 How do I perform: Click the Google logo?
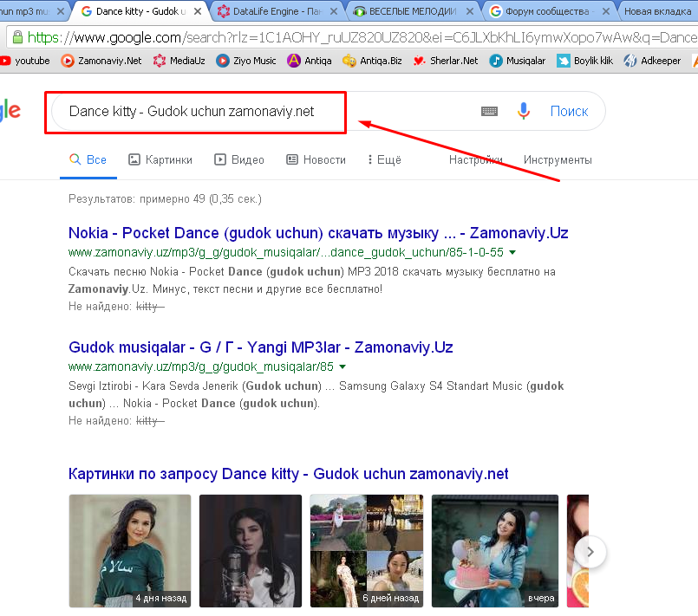[10, 111]
